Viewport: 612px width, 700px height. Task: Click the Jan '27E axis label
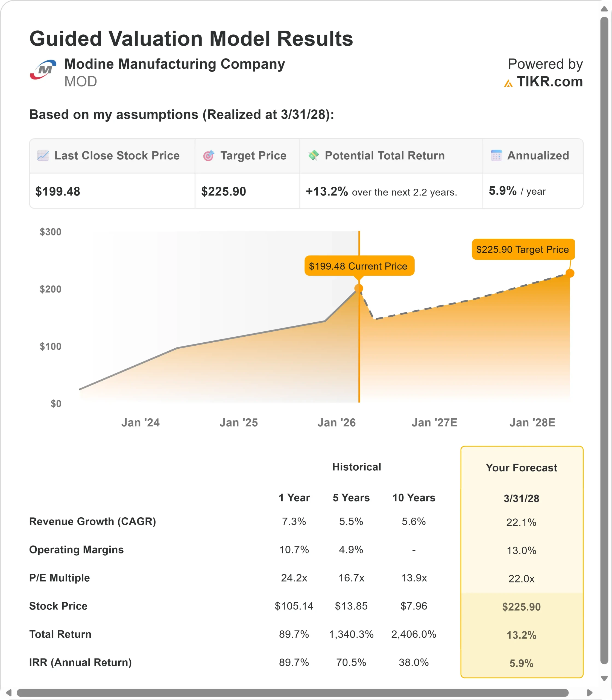point(434,422)
